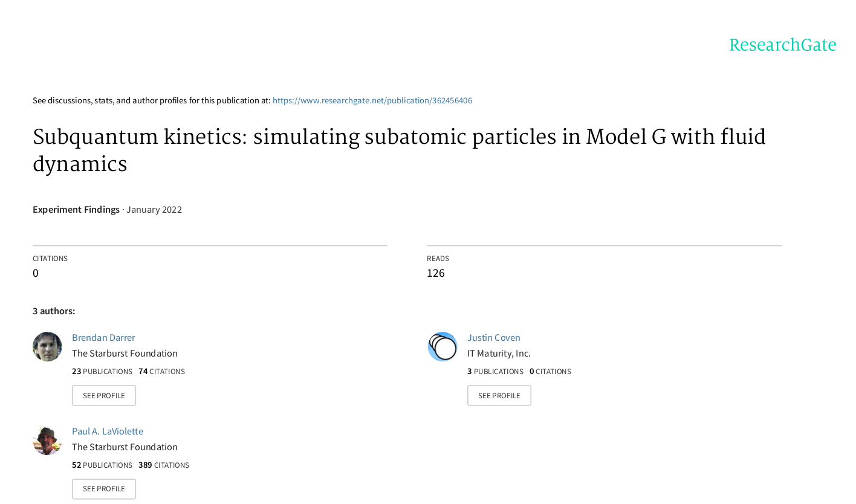
Task: Click Paul A. LaViolette's profile photo
Action: coord(47,441)
